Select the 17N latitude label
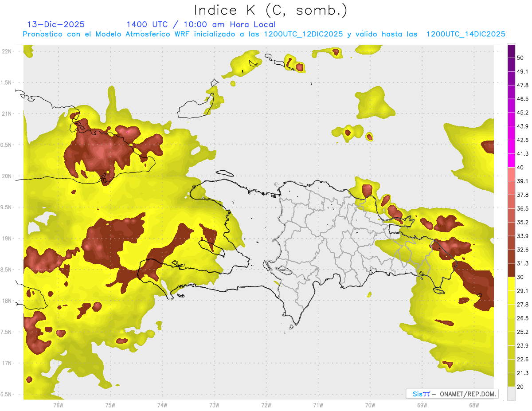Viewport: 532px width, 411px height. [6, 363]
